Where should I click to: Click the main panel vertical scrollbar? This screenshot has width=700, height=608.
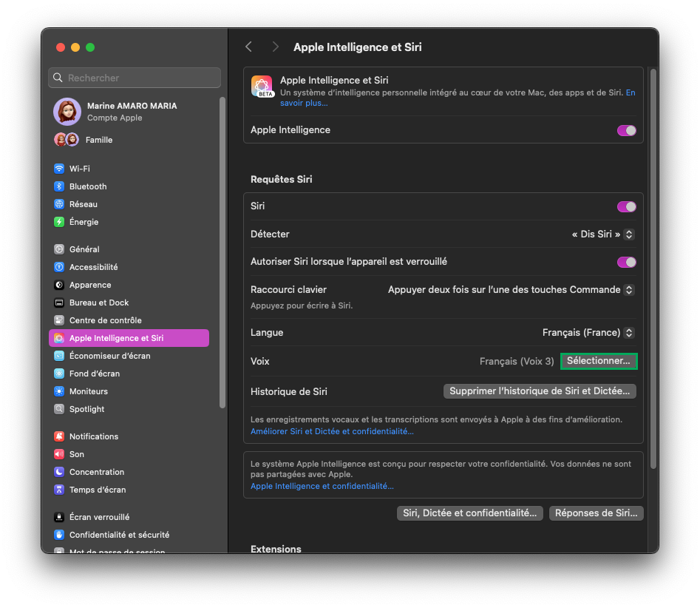coord(653,266)
